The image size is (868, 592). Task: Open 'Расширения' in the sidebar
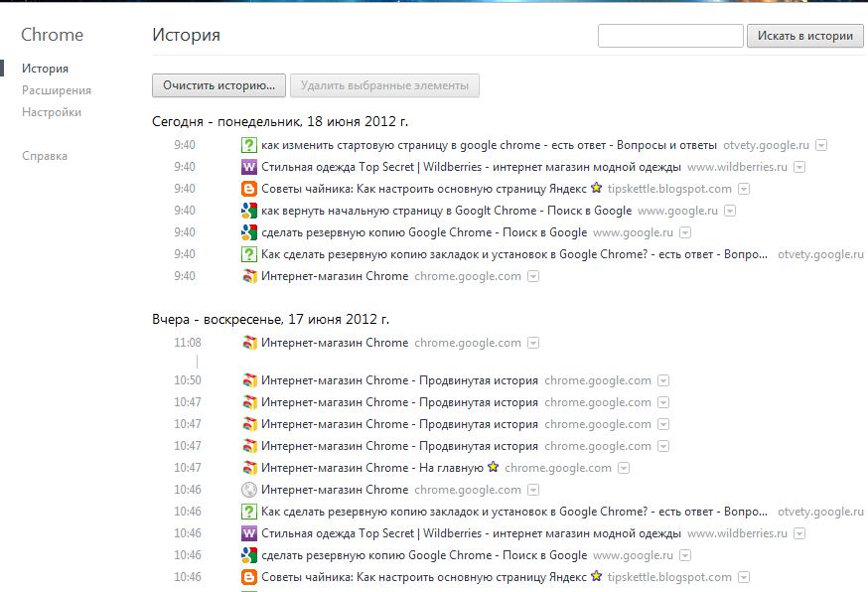57,90
